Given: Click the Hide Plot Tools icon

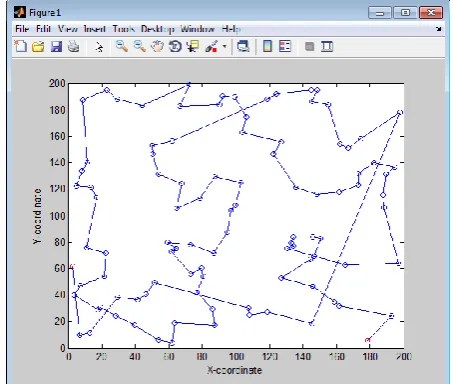Looking at the screenshot, I should 310,46.
